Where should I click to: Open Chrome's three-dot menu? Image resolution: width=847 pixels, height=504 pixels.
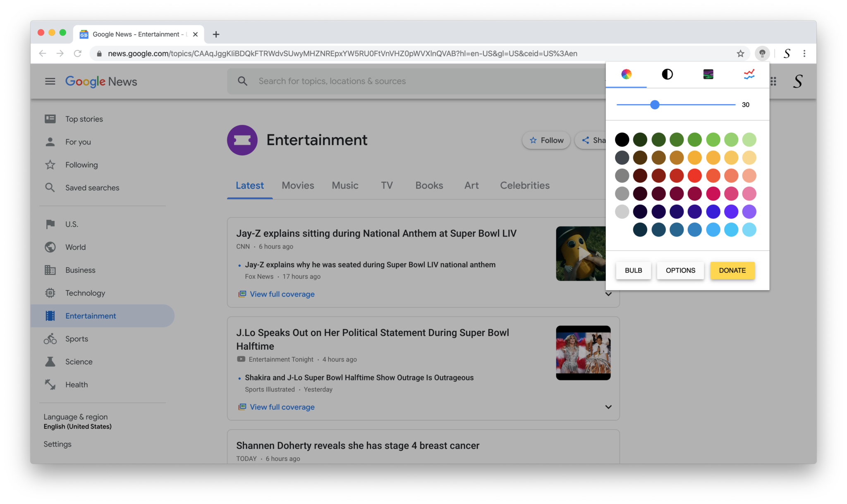pyautogui.click(x=804, y=53)
